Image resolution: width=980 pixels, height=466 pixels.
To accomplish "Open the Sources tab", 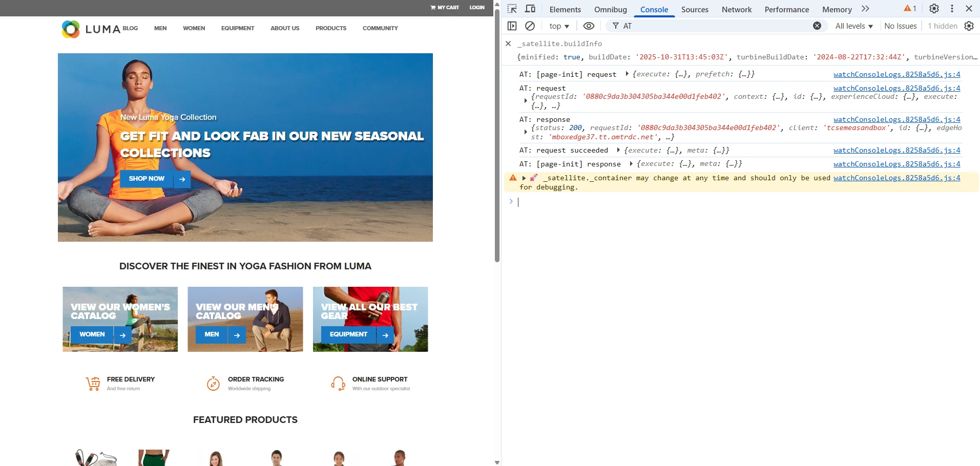I will point(695,9).
